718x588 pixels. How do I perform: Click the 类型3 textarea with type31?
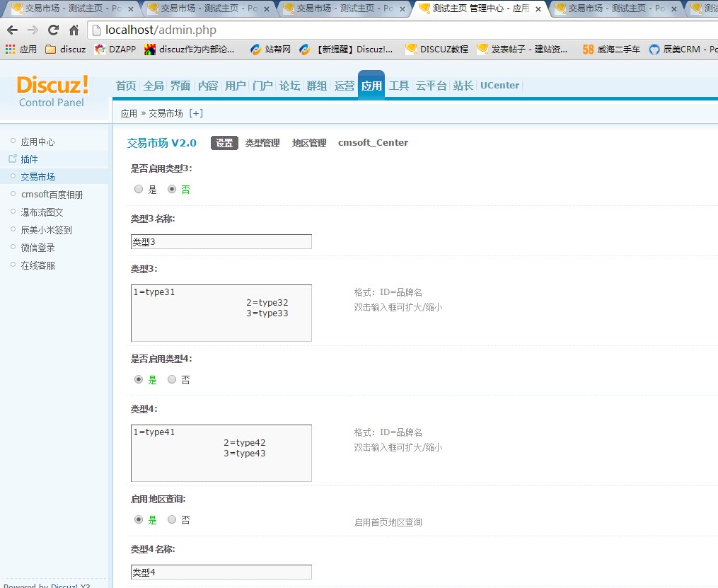tap(221, 313)
